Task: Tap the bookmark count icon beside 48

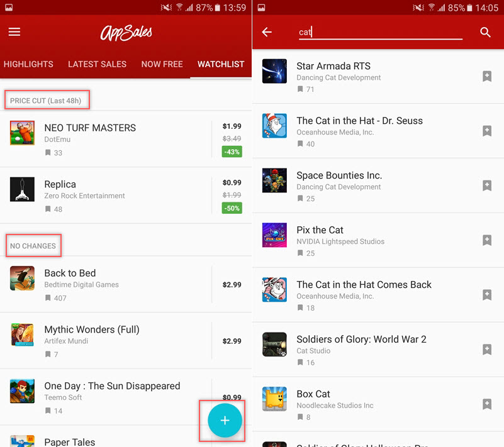Action: coord(48,209)
